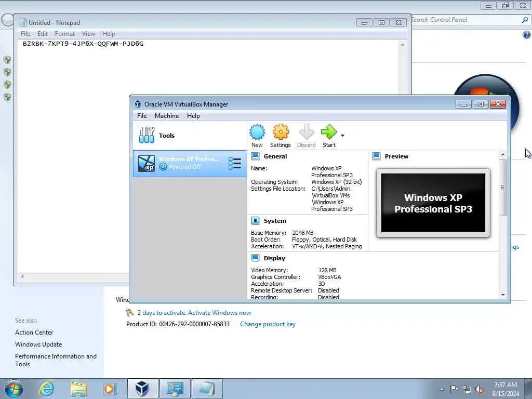Click Action Center flag tray icon
Image resolution: width=532 pixels, height=399 pixels.
point(454,389)
